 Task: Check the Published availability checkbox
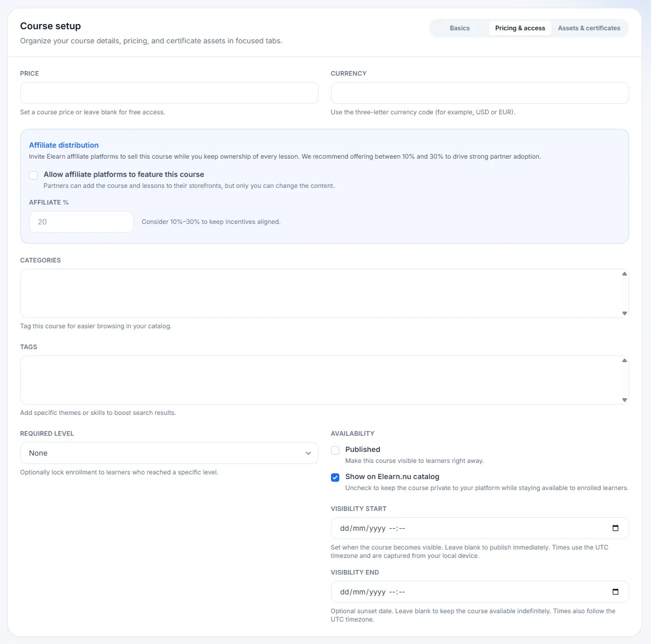(x=335, y=450)
